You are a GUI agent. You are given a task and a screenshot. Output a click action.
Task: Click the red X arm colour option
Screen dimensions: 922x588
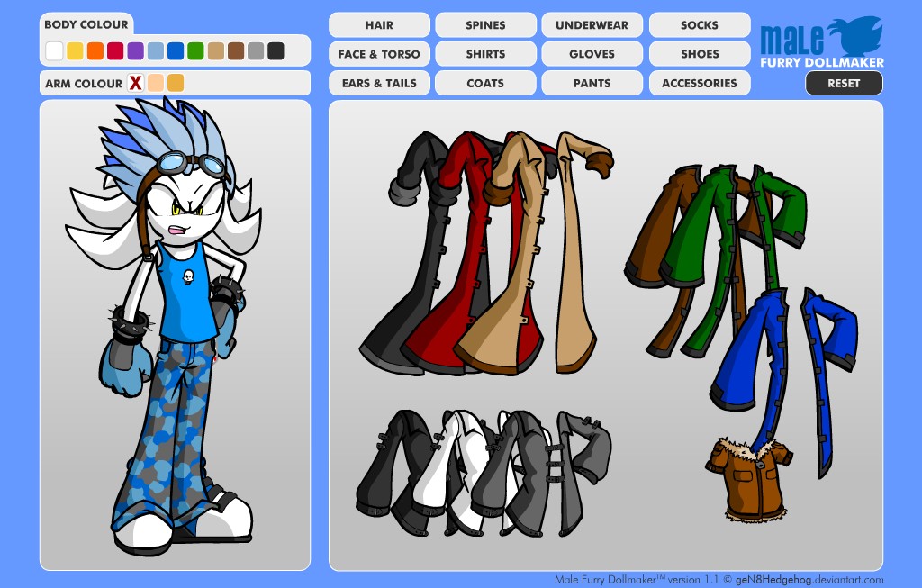[136, 83]
